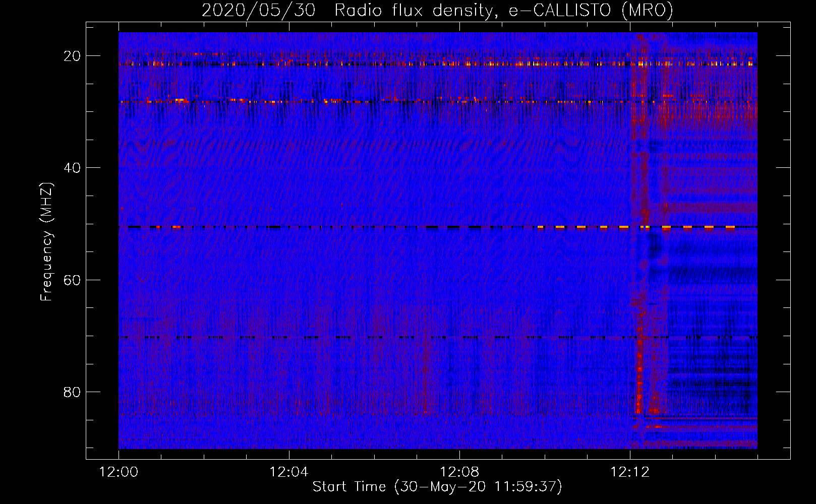This screenshot has width=816, height=504.
Task: Click the 'Start Time (30-May-20 11:59:37)' label
Action: point(437,487)
